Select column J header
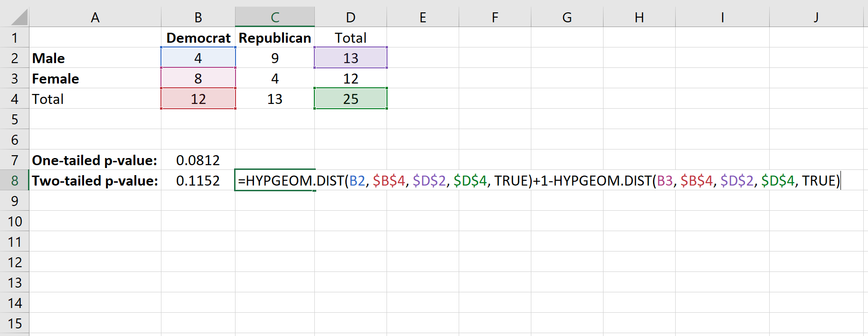 816,18
